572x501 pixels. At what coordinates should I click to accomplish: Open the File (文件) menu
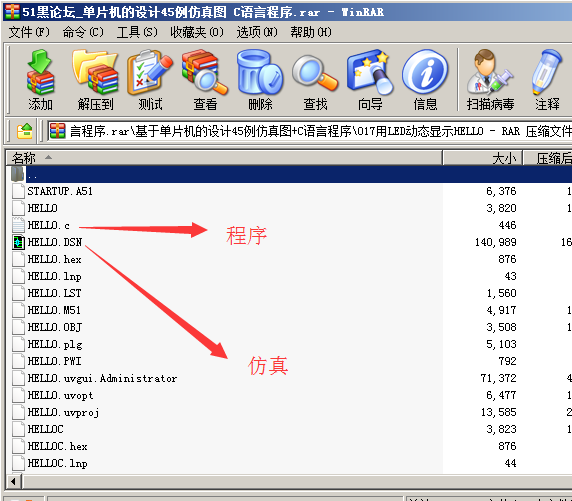[29, 32]
